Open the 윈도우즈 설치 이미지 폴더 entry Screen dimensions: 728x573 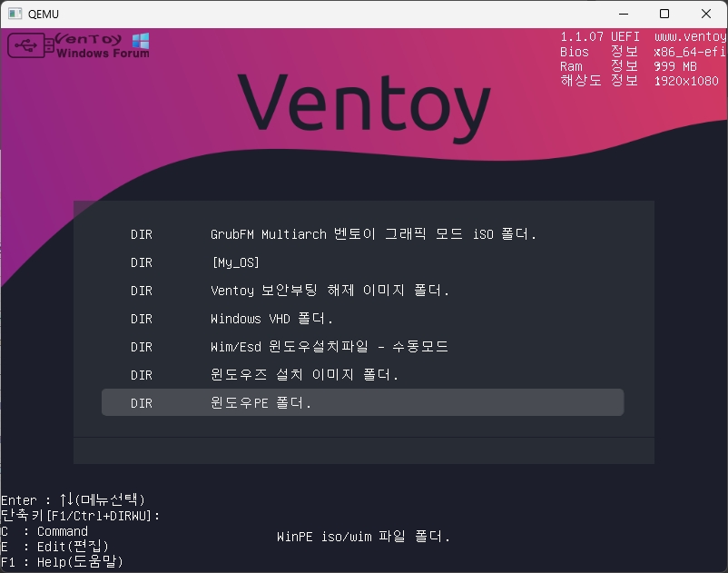point(362,375)
